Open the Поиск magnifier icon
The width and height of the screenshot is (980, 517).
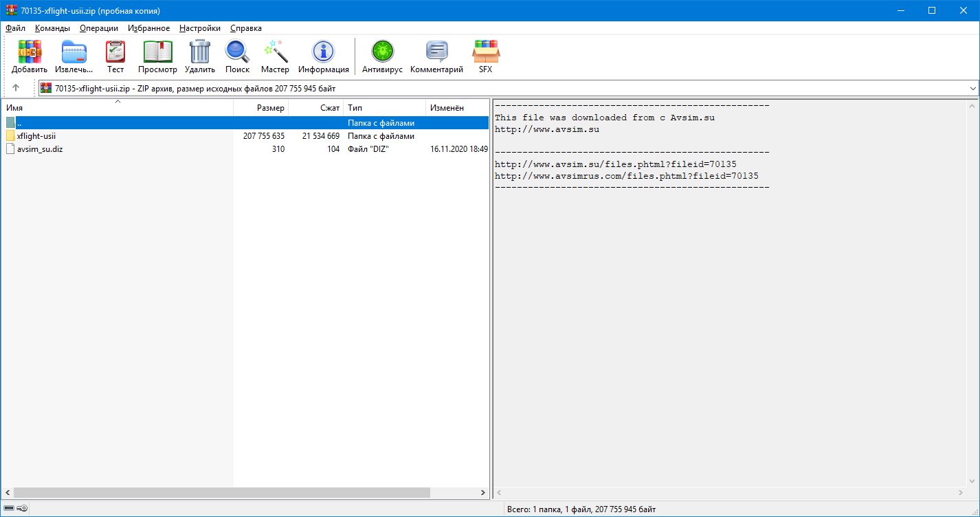[x=237, y=52]
